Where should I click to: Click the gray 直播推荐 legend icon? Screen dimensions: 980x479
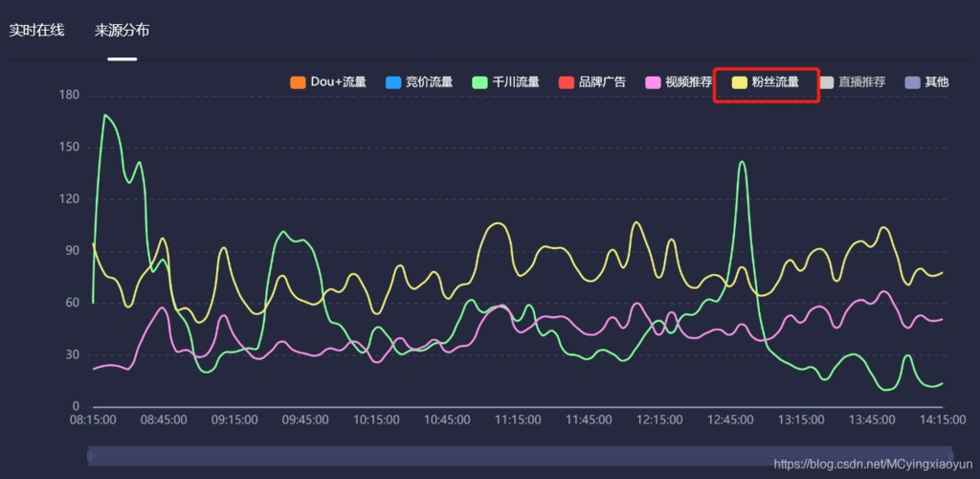click(826, 82)
